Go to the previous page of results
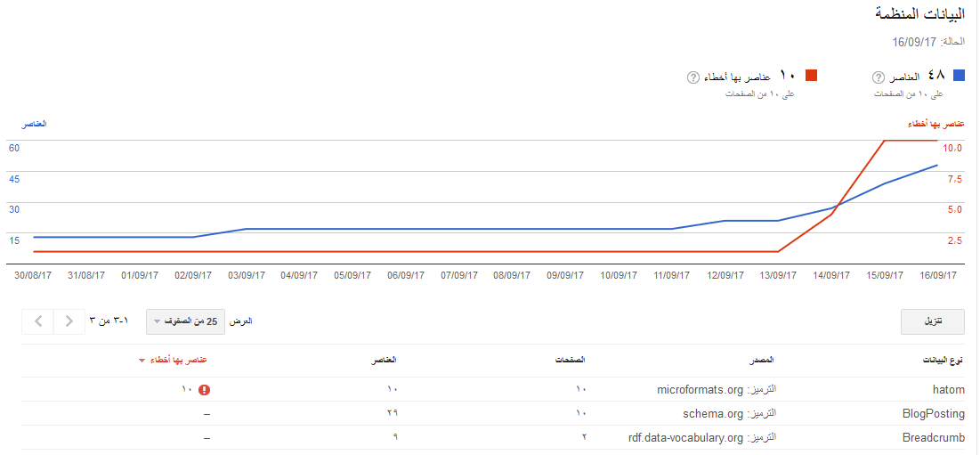This screenshot has height=455, width=980. coord(39,321)
